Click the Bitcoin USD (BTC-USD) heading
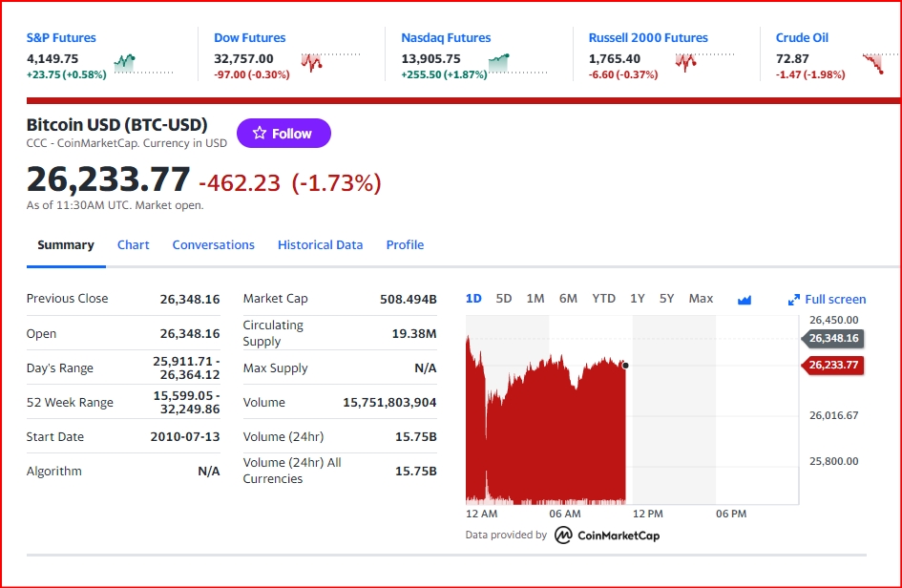This screenshot has height=588, width=902. [116, 125]
